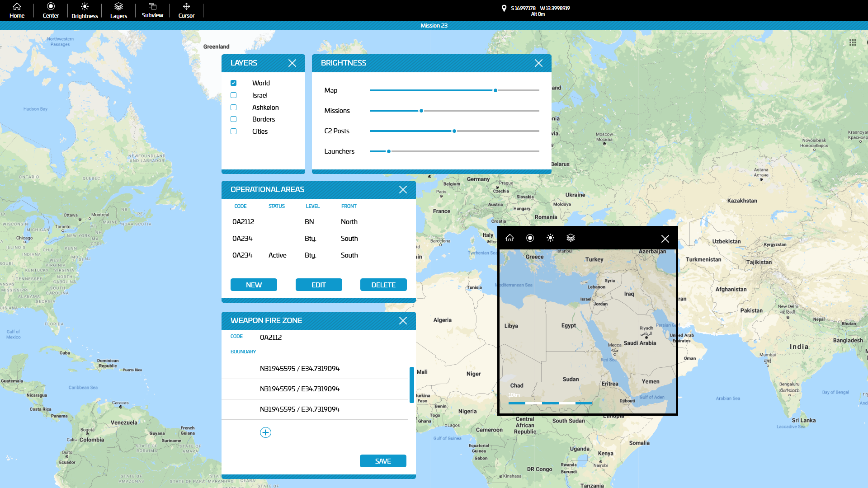Click the DELETE operational area button
This screenshot has width=868, height=488.
coord(383,285)
